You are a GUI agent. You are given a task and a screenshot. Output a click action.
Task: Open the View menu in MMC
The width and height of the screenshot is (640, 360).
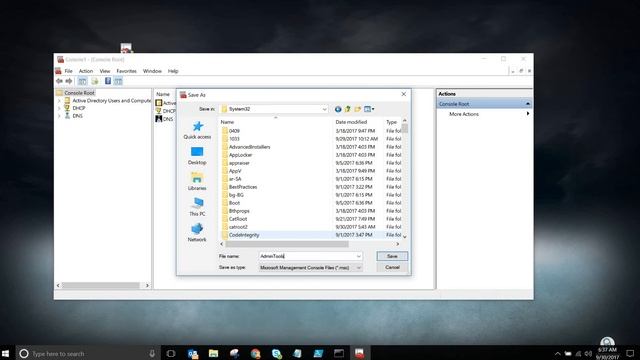(x=105, y=71)
